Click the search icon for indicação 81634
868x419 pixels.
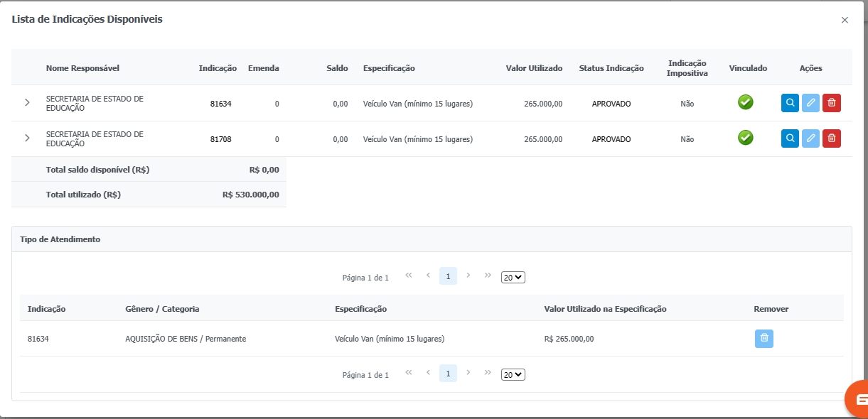pos(790,103)
